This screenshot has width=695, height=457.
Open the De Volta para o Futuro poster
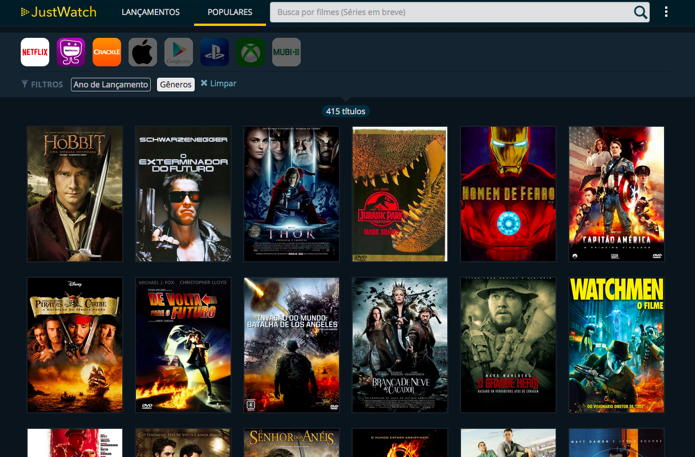coord(183,345)
